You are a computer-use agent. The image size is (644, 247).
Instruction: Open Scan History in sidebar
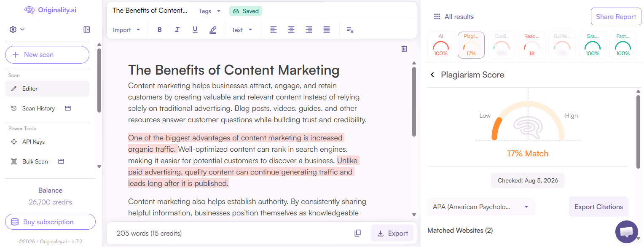click(38, 108)
